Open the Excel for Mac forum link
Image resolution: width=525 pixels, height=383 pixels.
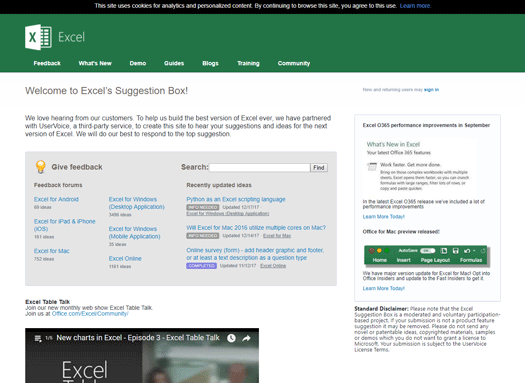(52, 251)
